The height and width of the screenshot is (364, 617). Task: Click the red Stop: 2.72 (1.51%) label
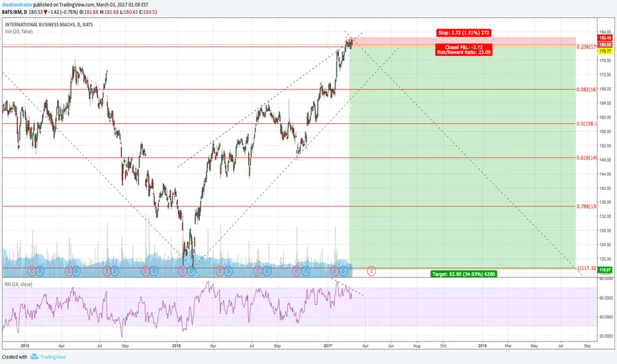(x=463, y=32)
